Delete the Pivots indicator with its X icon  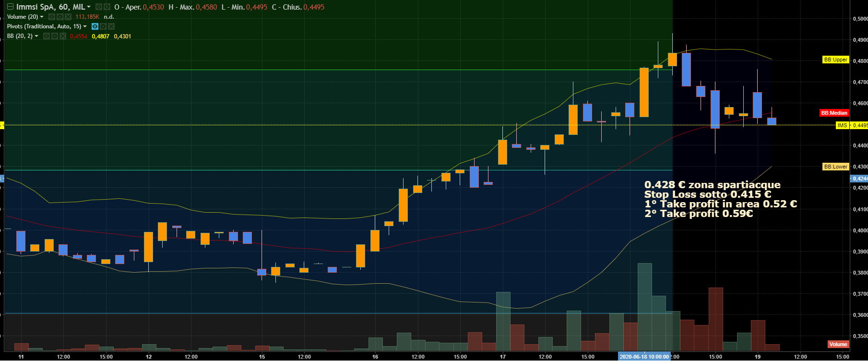click(x=111, y=26)
